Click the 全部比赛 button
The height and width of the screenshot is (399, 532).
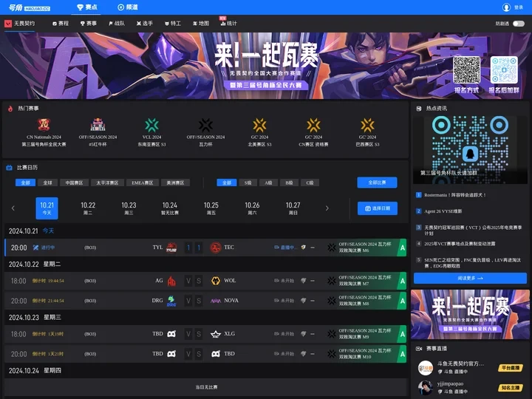[377, 183]
